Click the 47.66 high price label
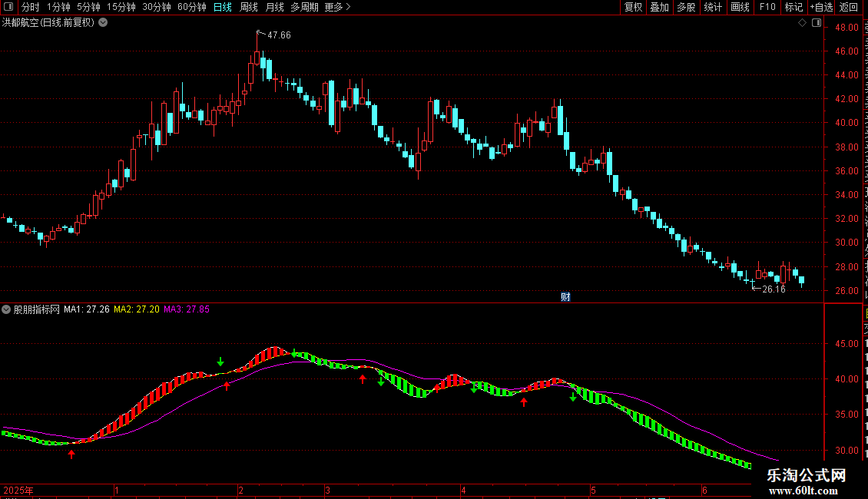868x499 pixels. (279, 35)
